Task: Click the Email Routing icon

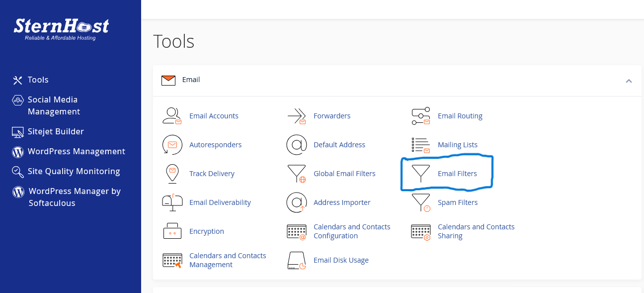Action: pos(420,116)
